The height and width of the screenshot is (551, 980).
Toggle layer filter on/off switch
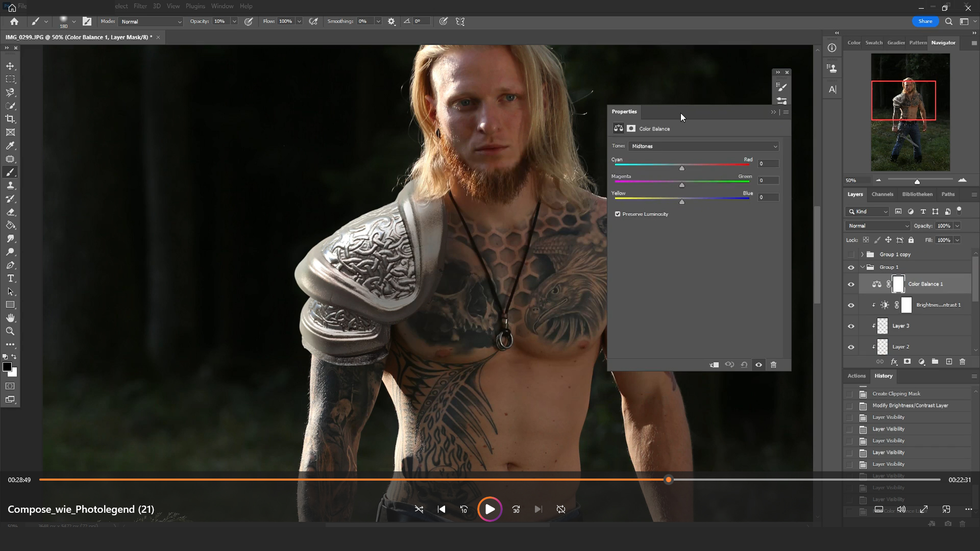point(959,210)
